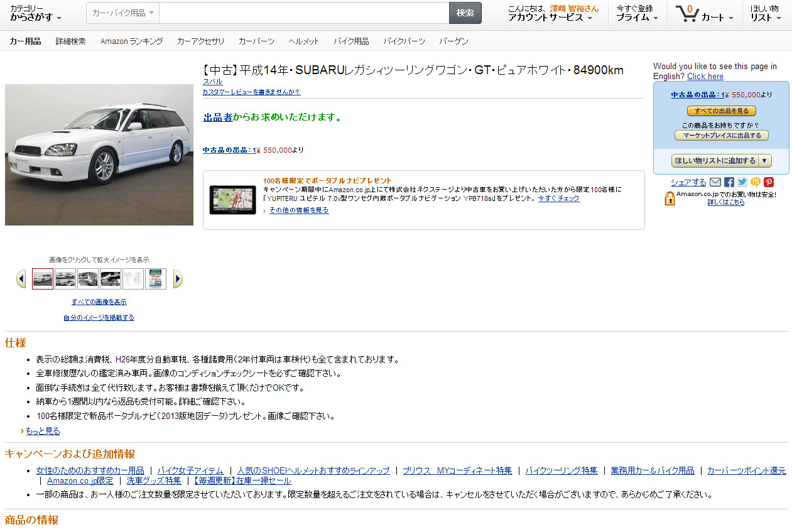Expand the ほしい物リスト menu in header
The image size is (792, 532).
[765, 13]
